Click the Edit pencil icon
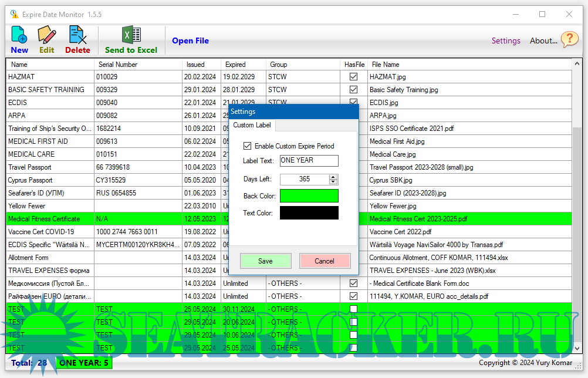 46,35
